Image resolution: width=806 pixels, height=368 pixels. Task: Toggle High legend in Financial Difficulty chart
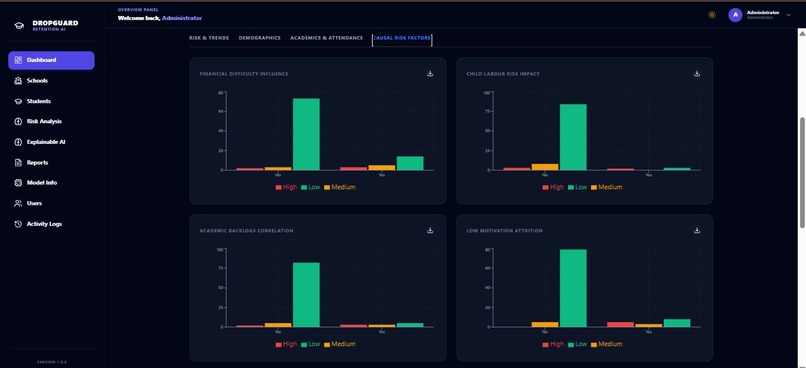[x=286, y=187]
